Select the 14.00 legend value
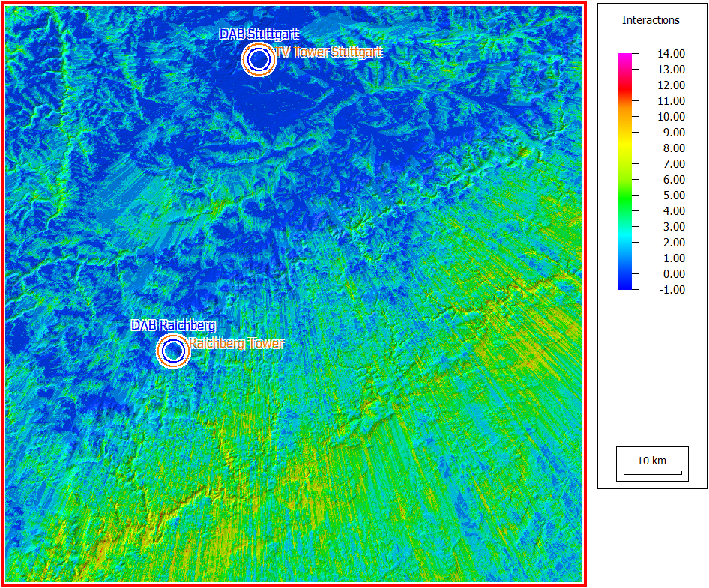 671,54
